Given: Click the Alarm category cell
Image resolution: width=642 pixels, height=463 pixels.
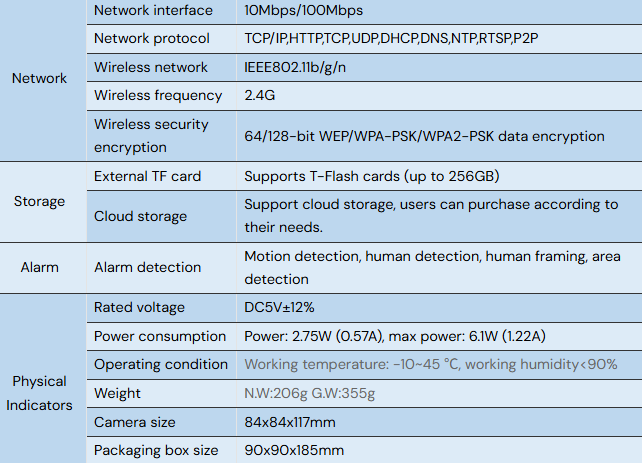Looking at the screenshot, I should click(x=39, y=267).
